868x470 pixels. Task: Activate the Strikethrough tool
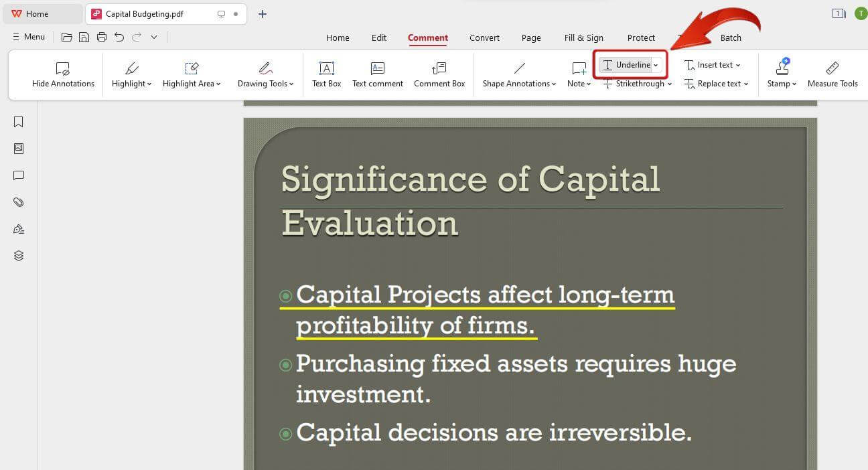634,84
